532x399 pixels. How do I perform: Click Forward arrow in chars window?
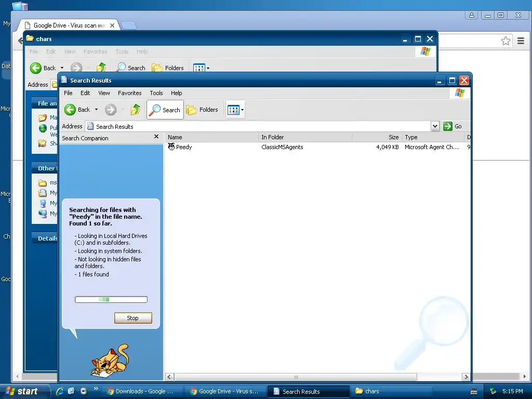click(76, 68)
